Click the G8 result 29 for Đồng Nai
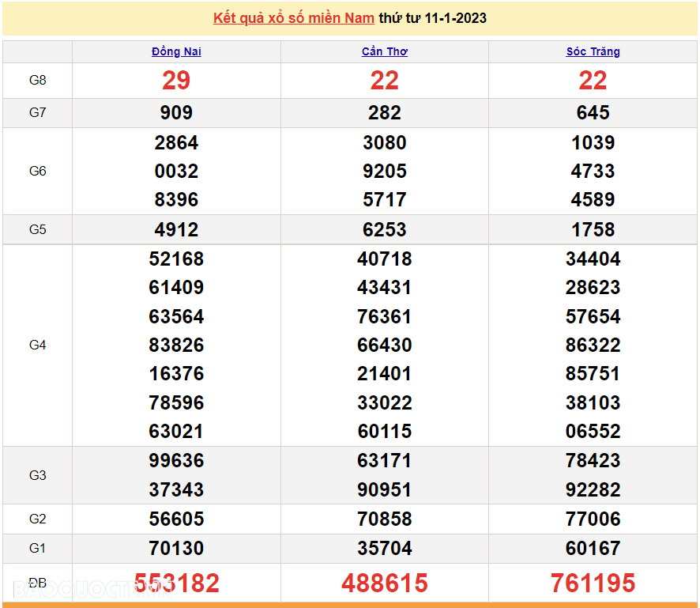Viewport: 700px width, 608px height. coord(176,81)
